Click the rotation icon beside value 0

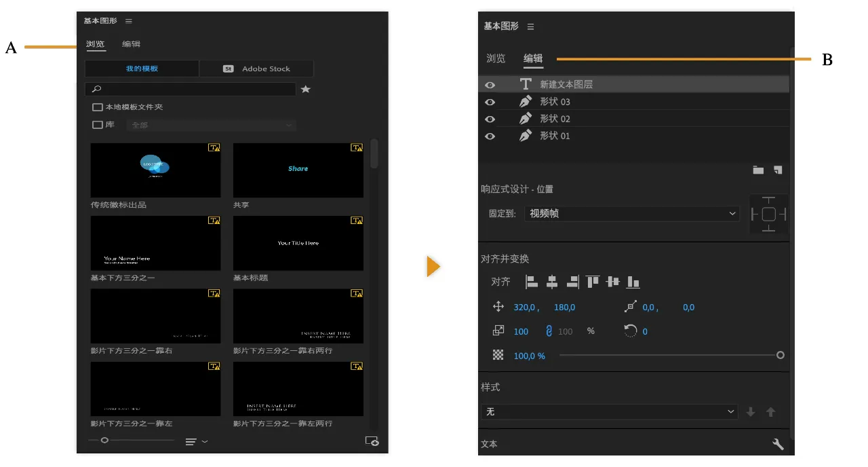coord(631,331)
